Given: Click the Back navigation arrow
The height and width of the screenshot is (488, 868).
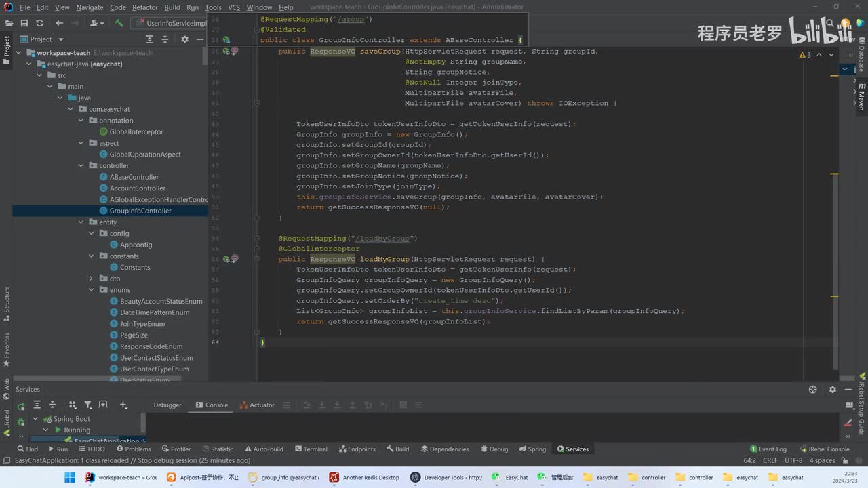Looking at the screenshot, I should 60,23.
